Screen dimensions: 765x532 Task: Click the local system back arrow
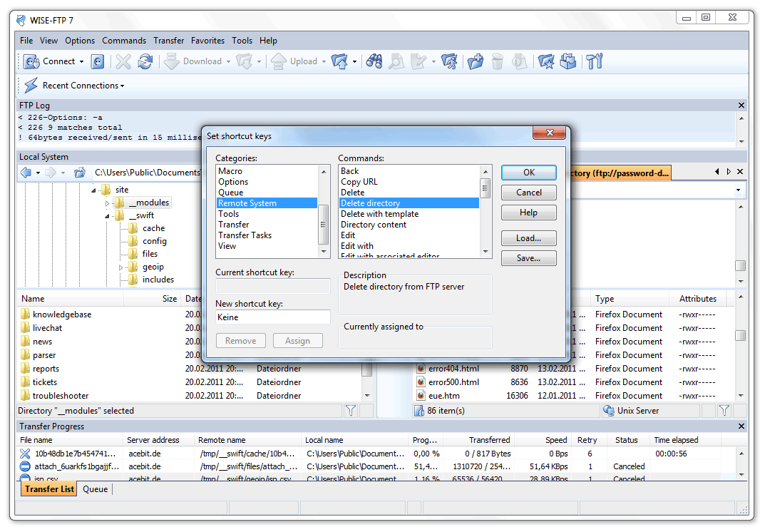point(26,173)
